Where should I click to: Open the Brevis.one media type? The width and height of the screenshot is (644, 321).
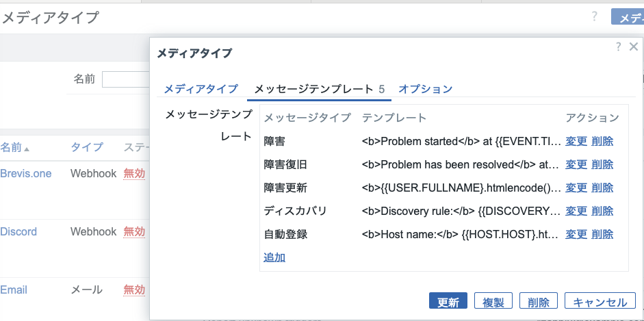(26, 174)
